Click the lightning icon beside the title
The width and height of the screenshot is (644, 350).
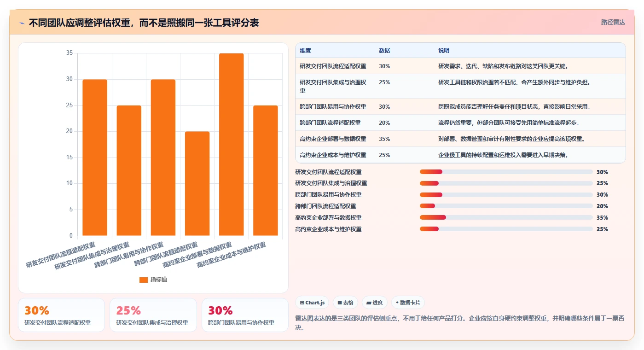[22, 23]
